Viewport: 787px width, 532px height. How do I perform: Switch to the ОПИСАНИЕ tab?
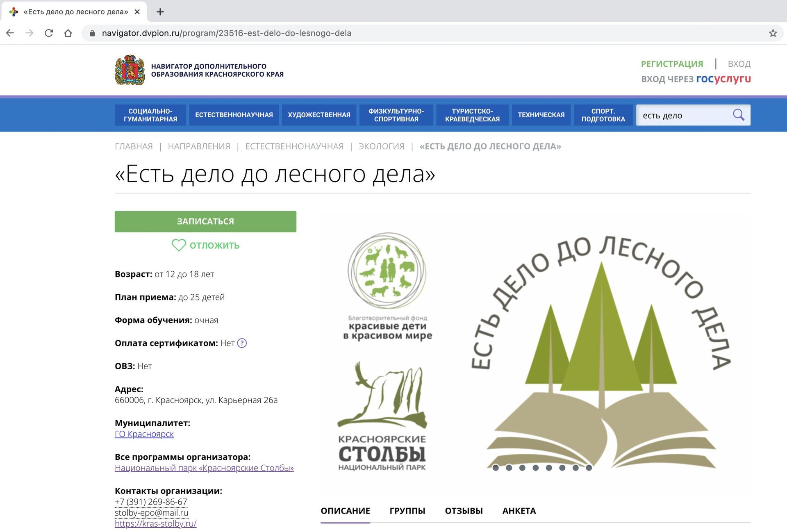[345, 511]
